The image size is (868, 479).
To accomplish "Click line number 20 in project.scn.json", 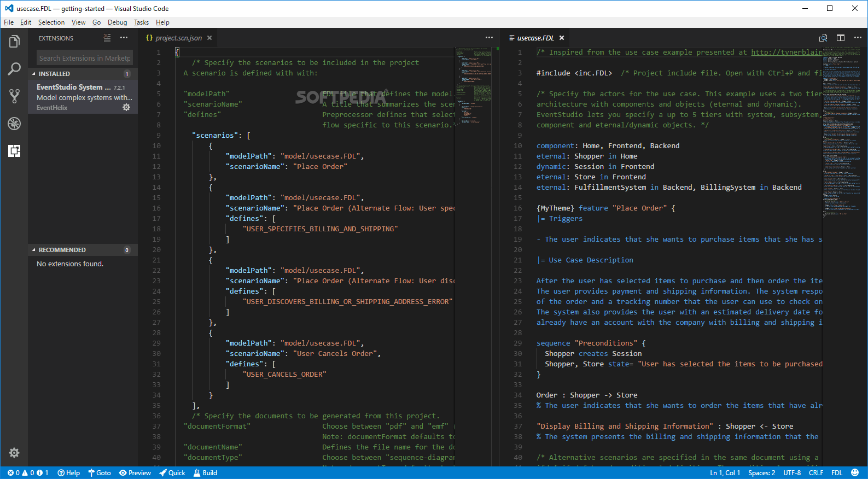I will (156, 250).
